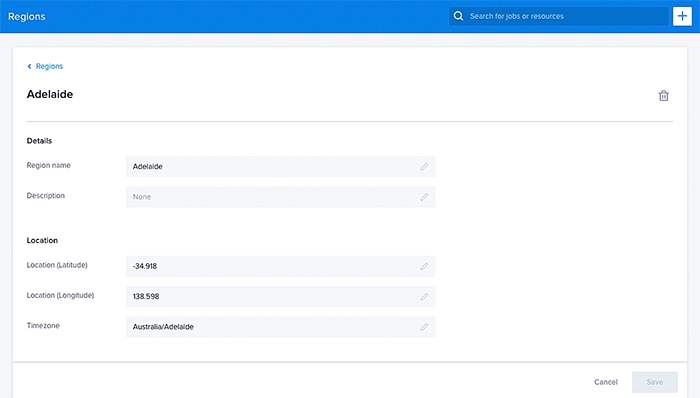The image size is (700, 398).
Task: Click the pencil icon for Timezone
Action: (x=424, y=327)
